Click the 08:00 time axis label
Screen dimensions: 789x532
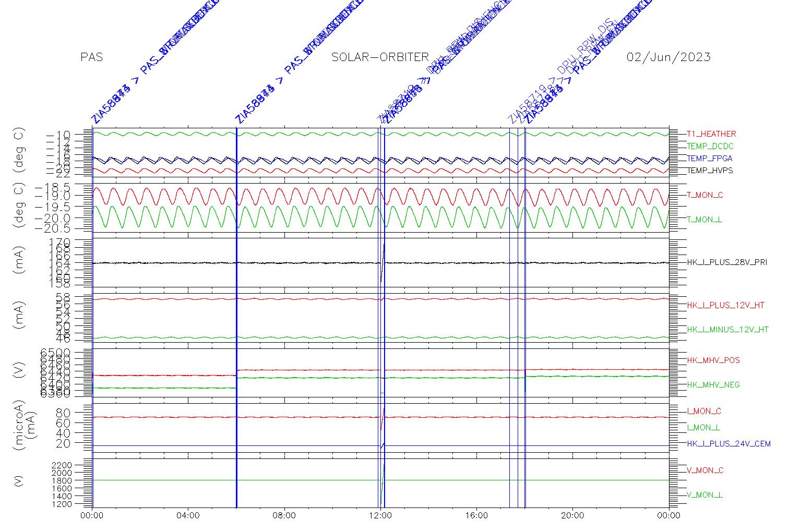point(284,516)
